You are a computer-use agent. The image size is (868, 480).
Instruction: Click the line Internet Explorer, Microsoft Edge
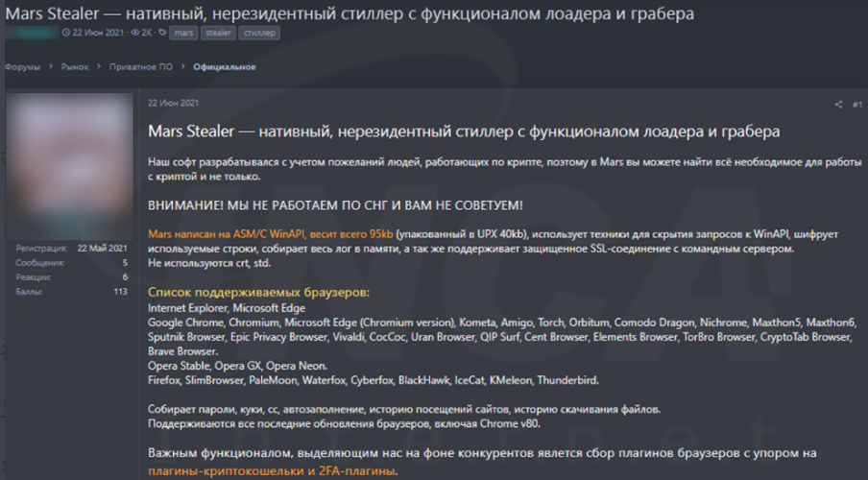click(227, 308)
